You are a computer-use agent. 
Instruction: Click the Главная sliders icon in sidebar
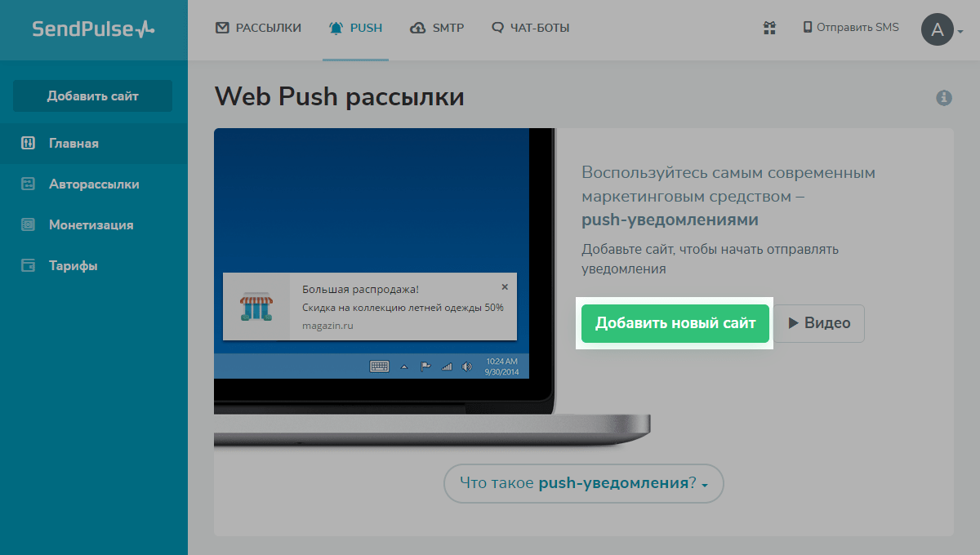coord(28,144)
